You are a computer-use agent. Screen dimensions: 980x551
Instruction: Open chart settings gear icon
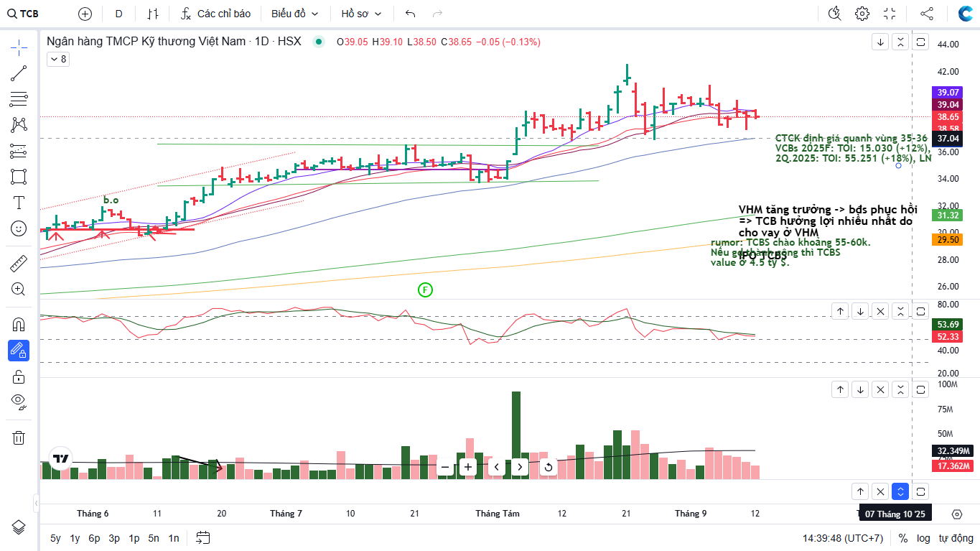(x=862, y=14)
